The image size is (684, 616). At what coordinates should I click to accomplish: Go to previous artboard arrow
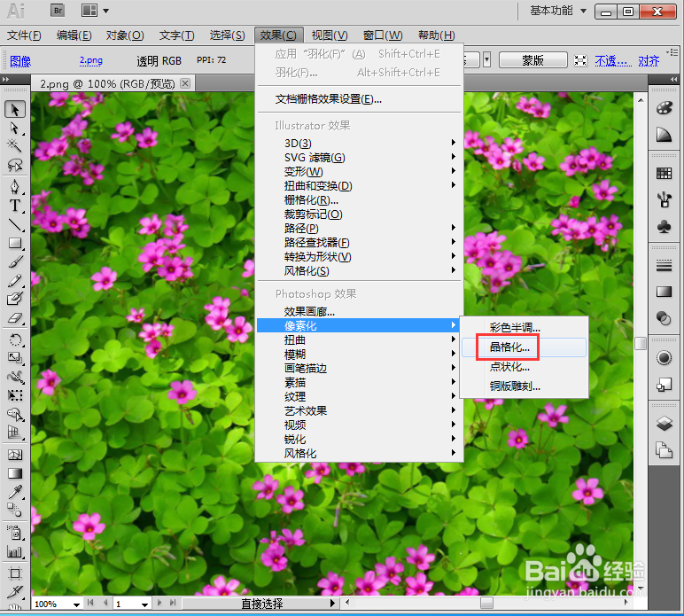pos(105,603)
